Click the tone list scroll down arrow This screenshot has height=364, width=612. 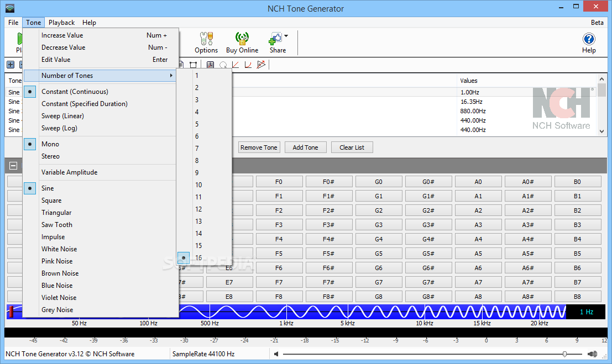601,131
